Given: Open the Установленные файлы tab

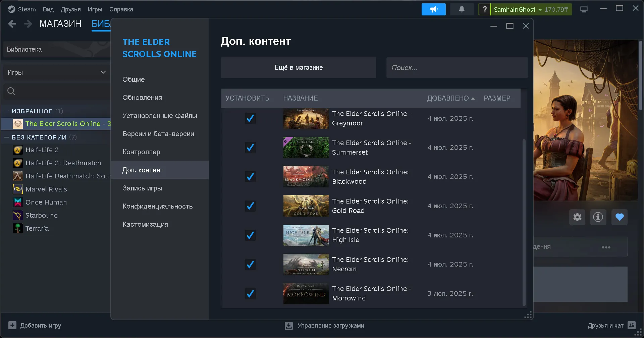Looking at the screenshot, I should coord(160,116).
